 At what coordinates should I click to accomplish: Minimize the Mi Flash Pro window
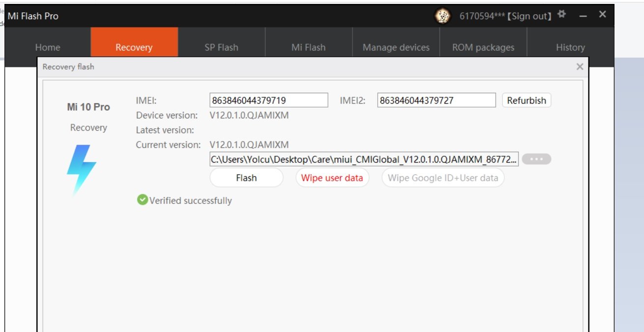tap(583, 16)
